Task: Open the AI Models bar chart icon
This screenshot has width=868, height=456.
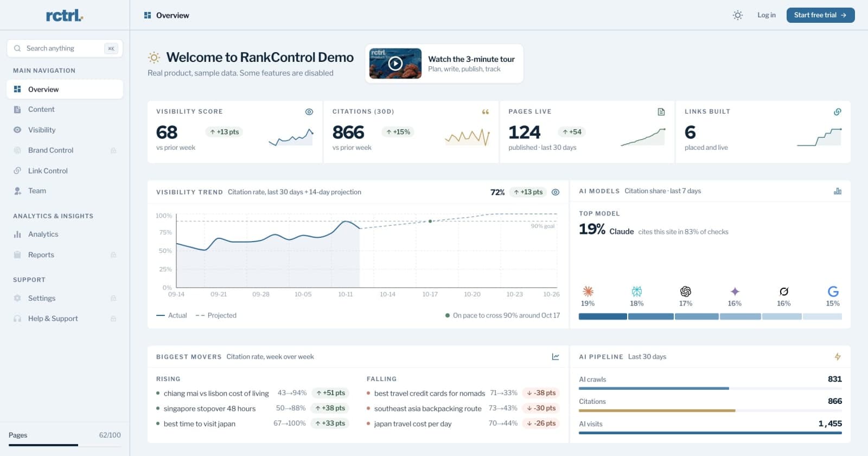Action: pyautogui.click(x=838, y=191)
